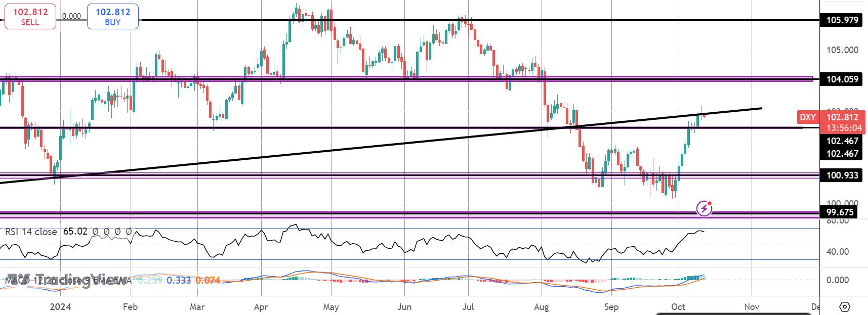
Task: Click the blue MACD value 0.333
Action: pyautogui.click(x=178, y=280)
